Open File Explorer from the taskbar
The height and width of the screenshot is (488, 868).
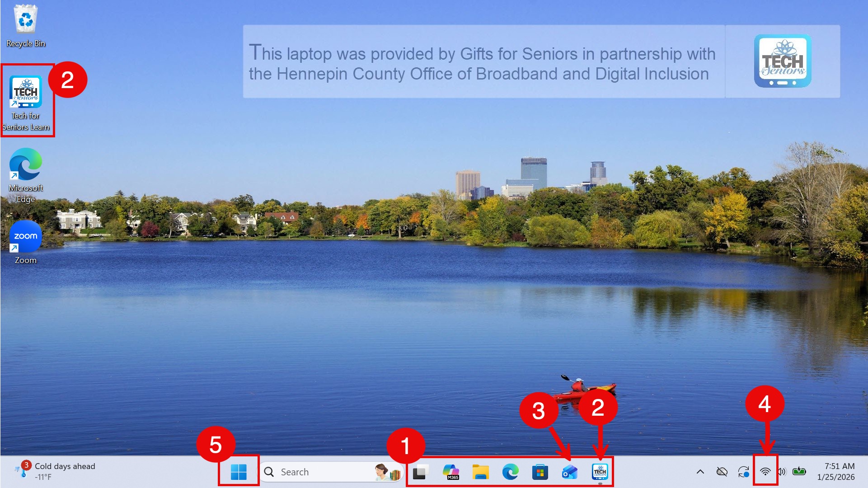pos(481,472)
